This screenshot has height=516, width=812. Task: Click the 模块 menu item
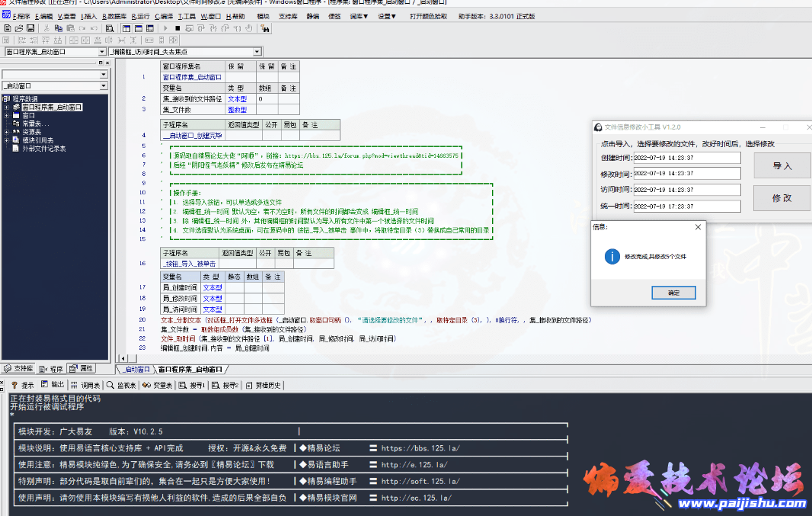(x=263, y=16)
